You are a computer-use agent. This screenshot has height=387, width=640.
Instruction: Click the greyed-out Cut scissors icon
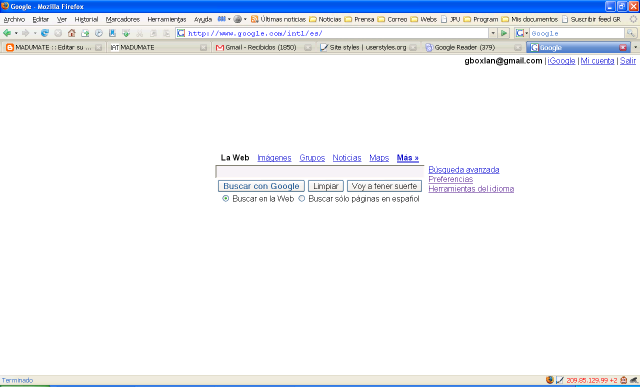[140, 33]
